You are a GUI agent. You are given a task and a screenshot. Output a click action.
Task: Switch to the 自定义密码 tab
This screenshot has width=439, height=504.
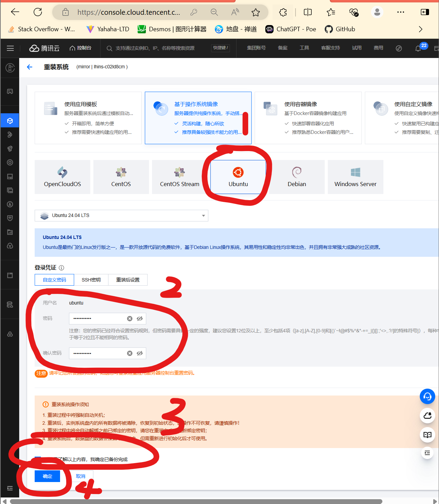coord(54,280)
